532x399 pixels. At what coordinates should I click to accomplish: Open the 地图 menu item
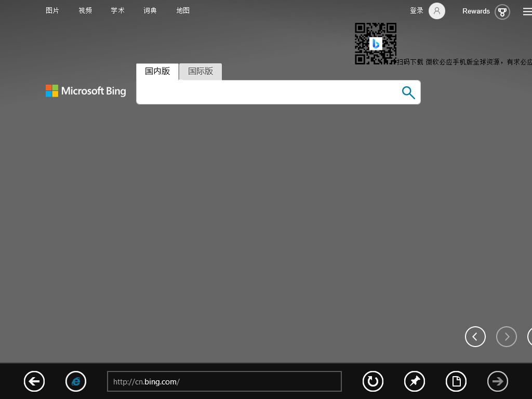pyautogui.click(x=183, y=10)
